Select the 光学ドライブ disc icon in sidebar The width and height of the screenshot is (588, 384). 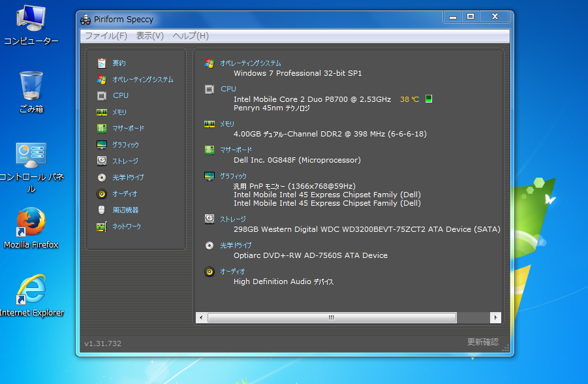tap(102, 177)
